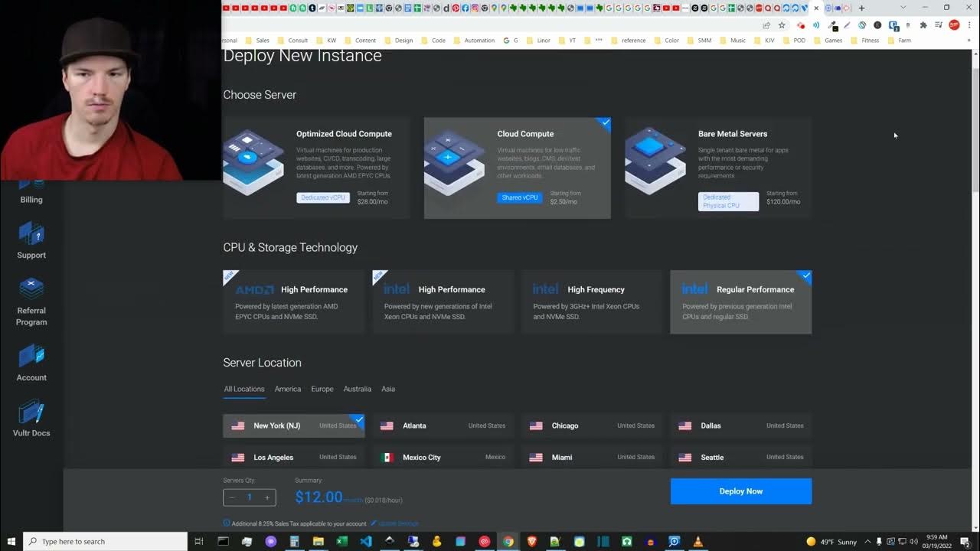Select Chicago server location

591,425
